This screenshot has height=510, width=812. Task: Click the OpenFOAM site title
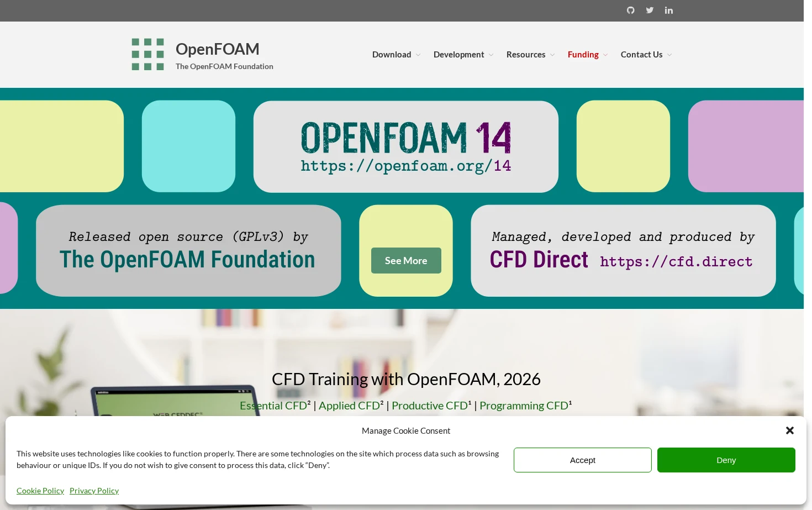(217, 49)
